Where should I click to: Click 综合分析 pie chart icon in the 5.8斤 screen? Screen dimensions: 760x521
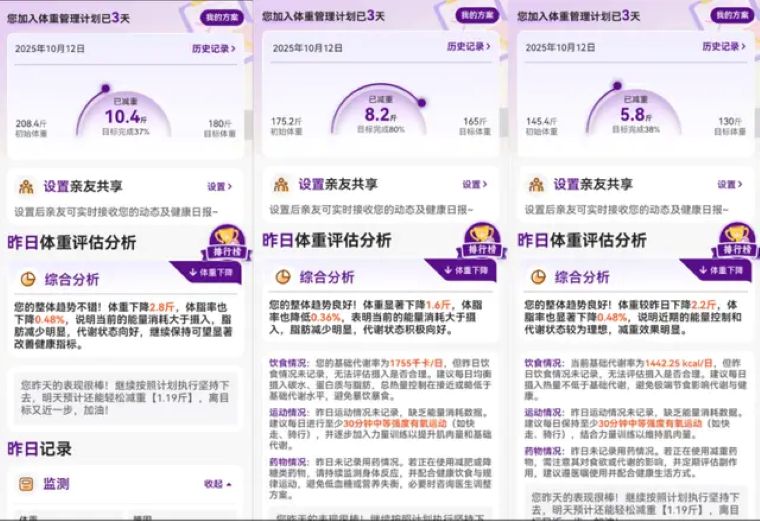(x=536, y=277)
